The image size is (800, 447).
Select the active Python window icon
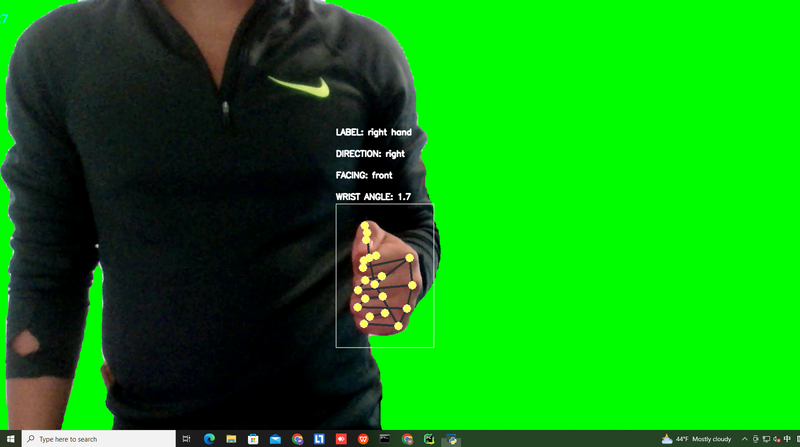[452, 439]
